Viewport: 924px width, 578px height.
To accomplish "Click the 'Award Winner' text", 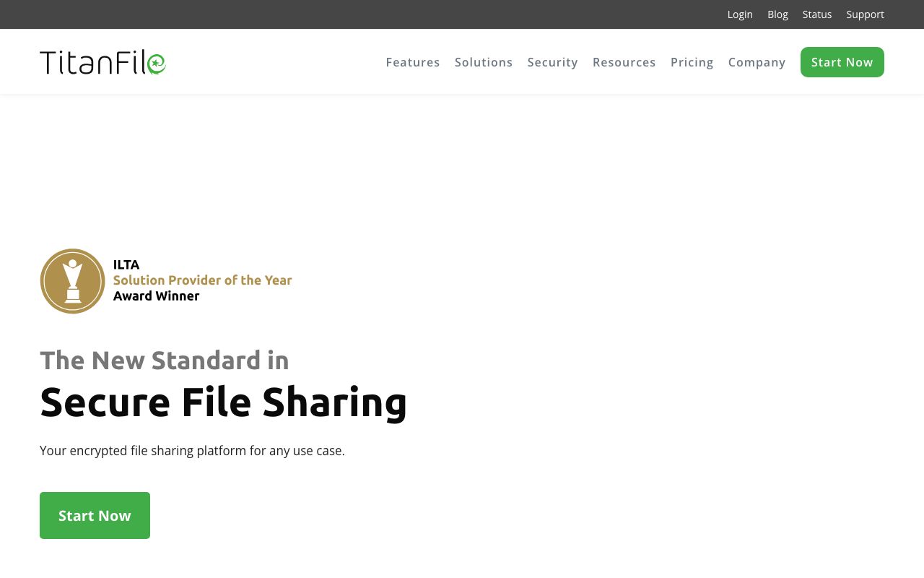I will click(x=156, y=296).
